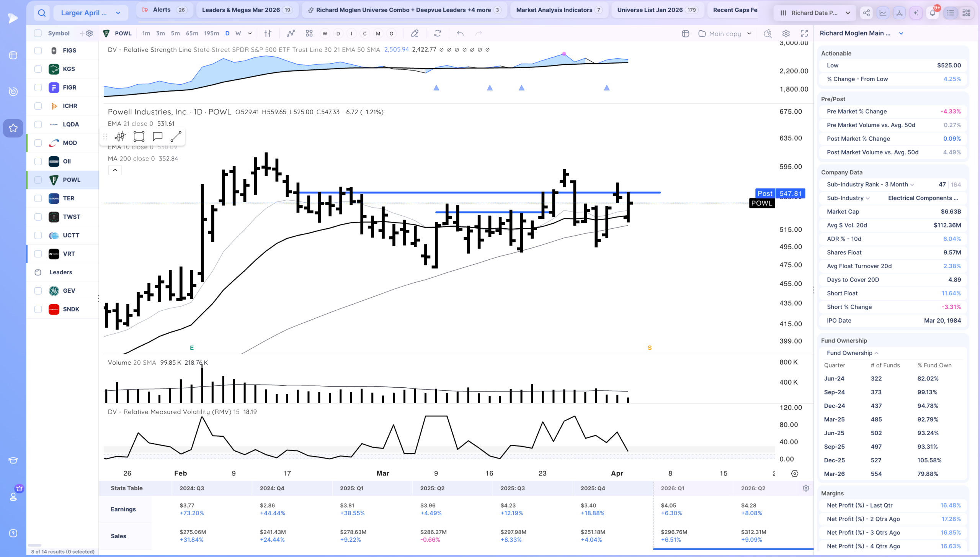Open the watchlist star in sidebar
The width and height of the screenshot is (980, 557).
tap(13, 128)
